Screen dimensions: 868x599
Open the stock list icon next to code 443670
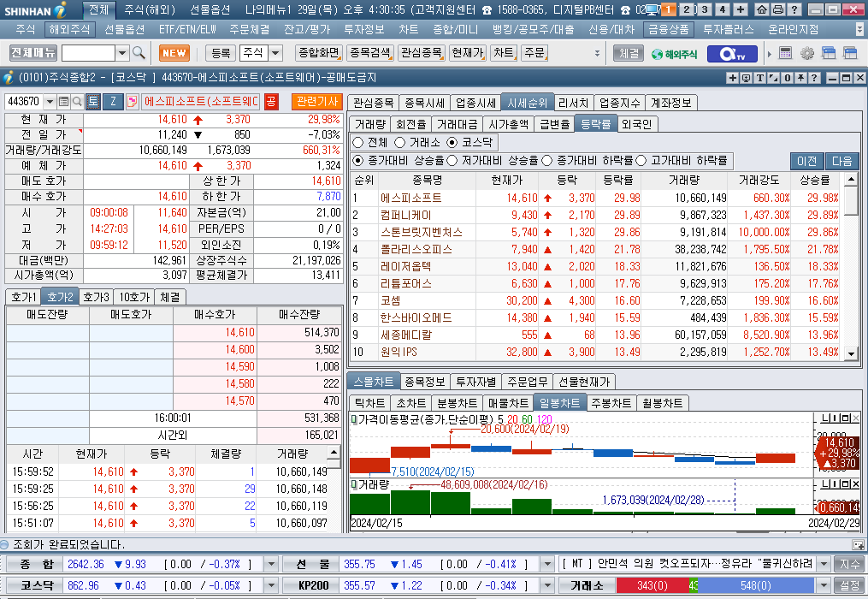coord(63,102)
